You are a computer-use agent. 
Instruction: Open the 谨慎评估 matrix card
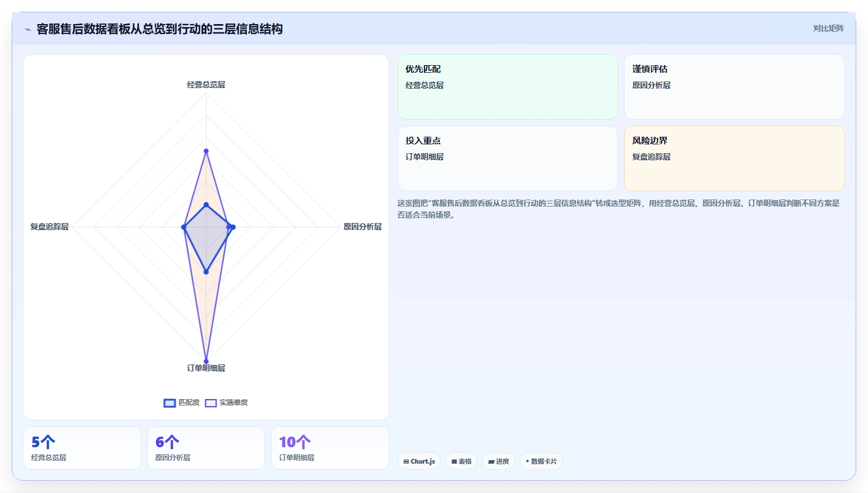[x=734, y=87]
